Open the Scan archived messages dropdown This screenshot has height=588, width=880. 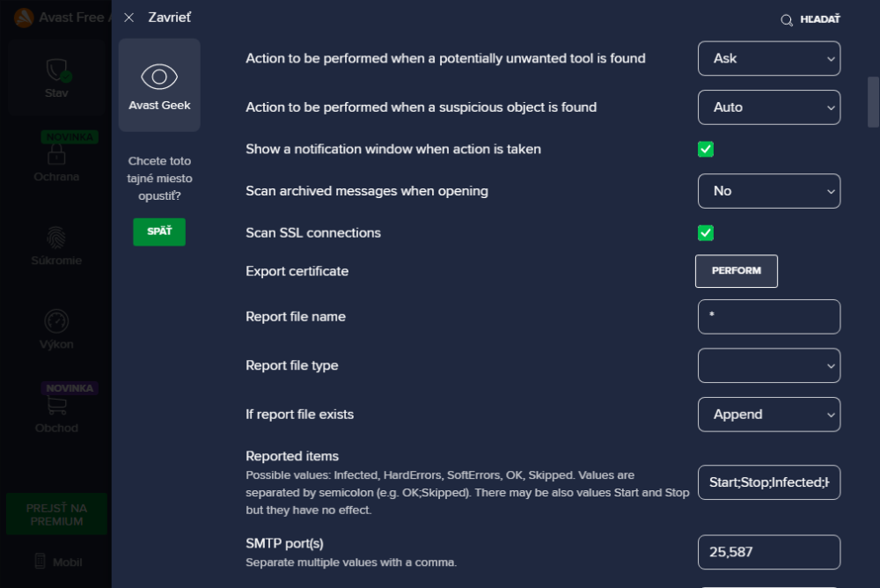pyautogui.click(x=768, y=191)
